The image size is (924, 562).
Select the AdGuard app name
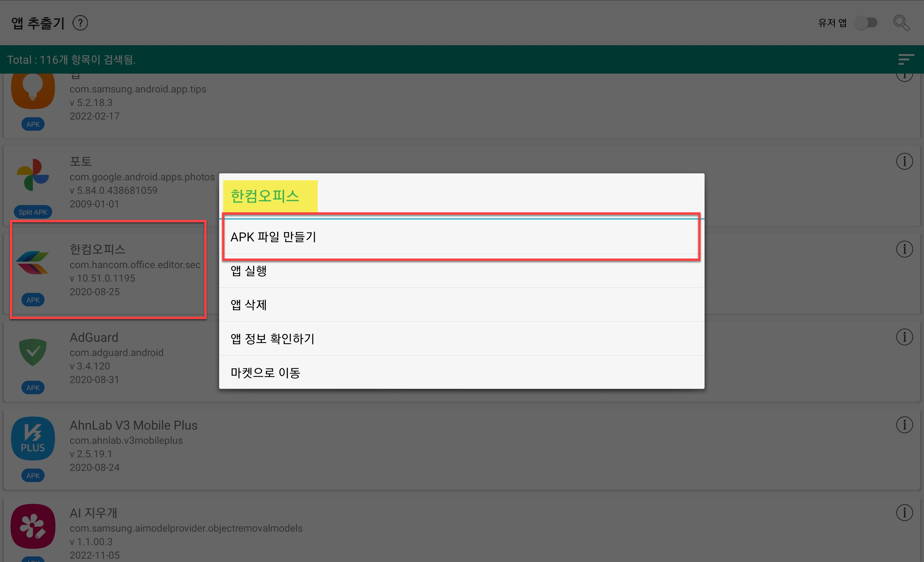tap(94, 337)
